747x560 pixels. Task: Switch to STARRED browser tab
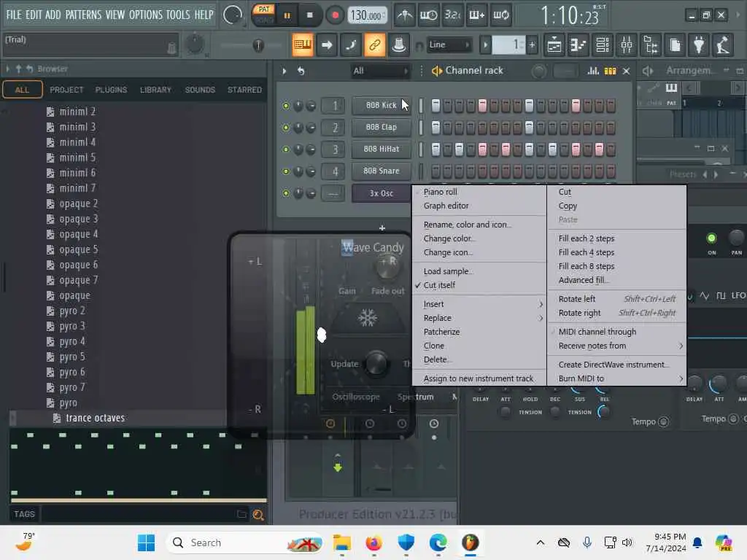click(x=244, y=90)
